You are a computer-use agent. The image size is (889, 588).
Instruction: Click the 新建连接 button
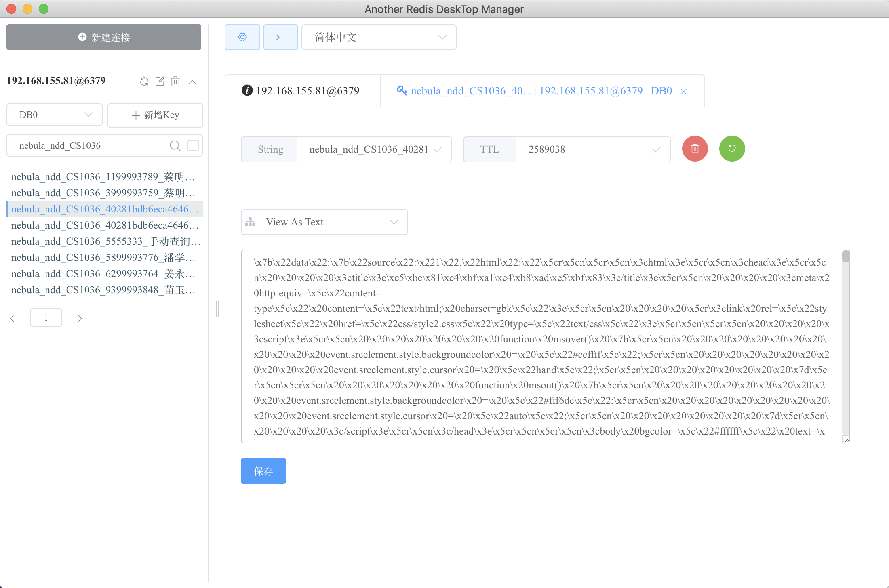[103, 37]
